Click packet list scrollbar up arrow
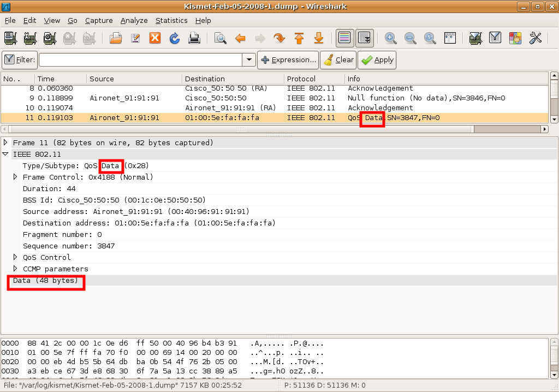 click(554, 76)
